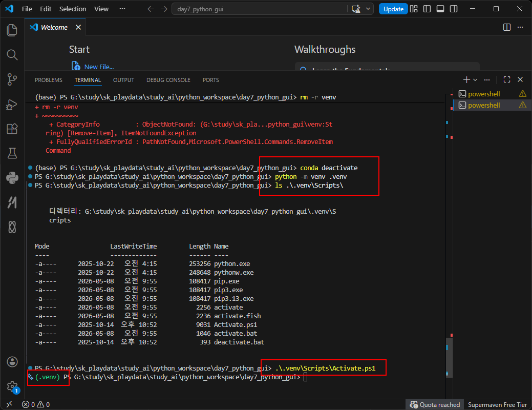Open Source Control view
The image size is (532, 410).
point(12,79)
